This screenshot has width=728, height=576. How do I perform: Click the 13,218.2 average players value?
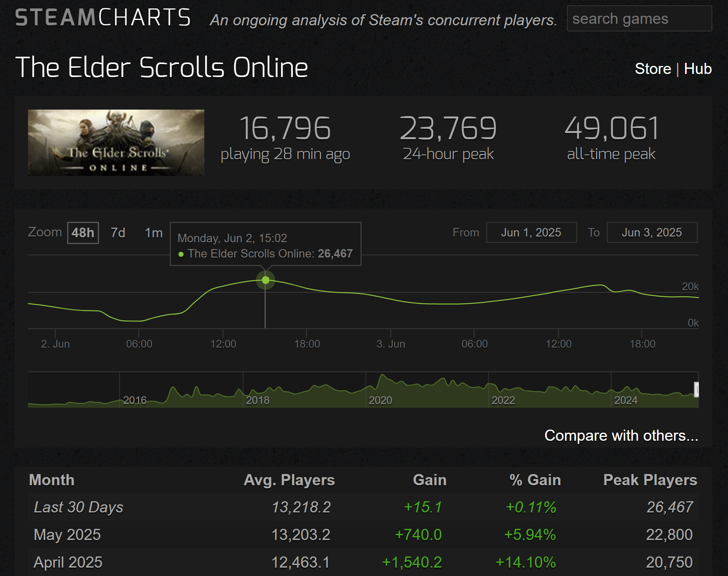tap(301, 507)
